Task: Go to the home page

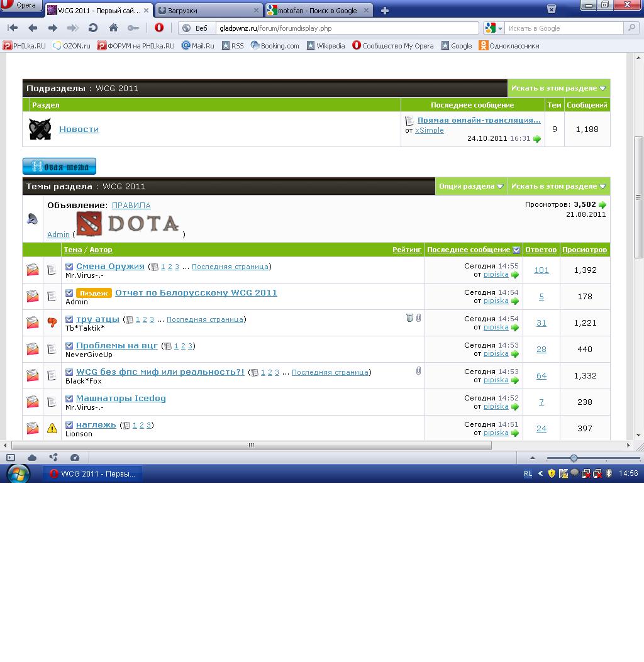Action: point(113,28)
